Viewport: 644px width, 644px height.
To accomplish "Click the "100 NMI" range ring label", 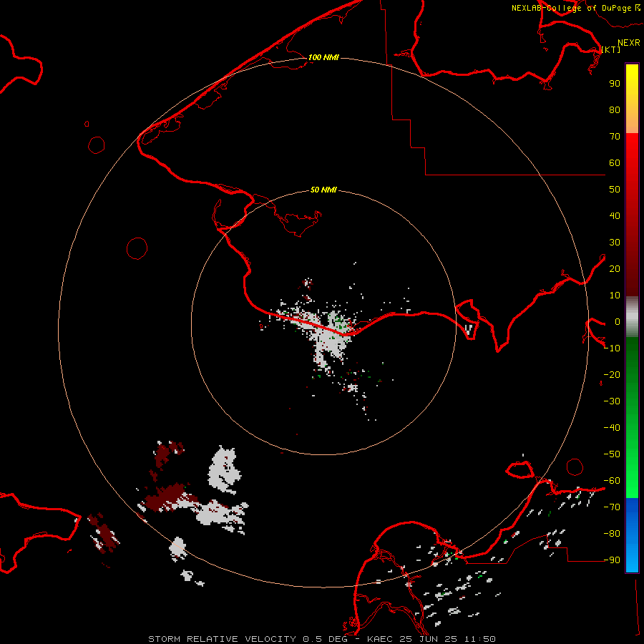I will point(323,57).
